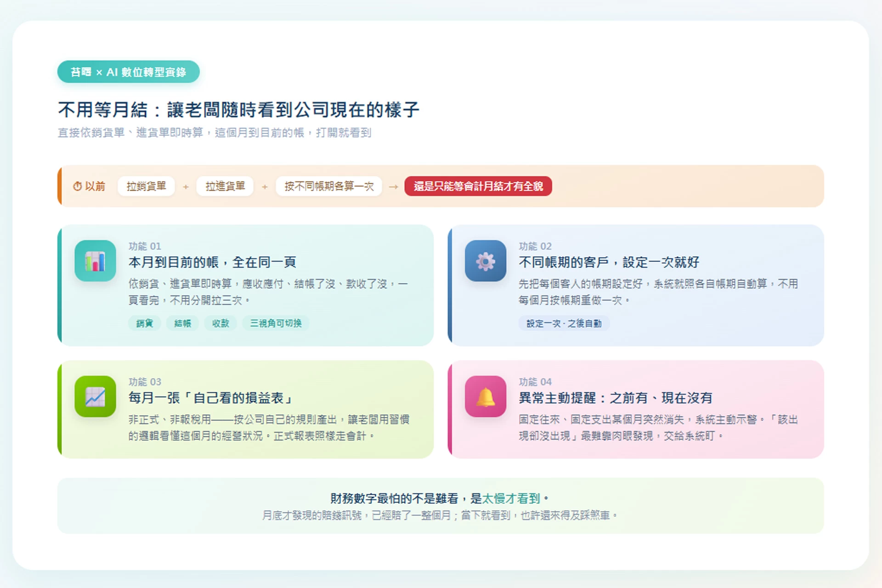Click the plus sign between 拉銷貨單 and 拉進貨單
The height and width of the screenshot is (588, 882).
tap(186, 187)
